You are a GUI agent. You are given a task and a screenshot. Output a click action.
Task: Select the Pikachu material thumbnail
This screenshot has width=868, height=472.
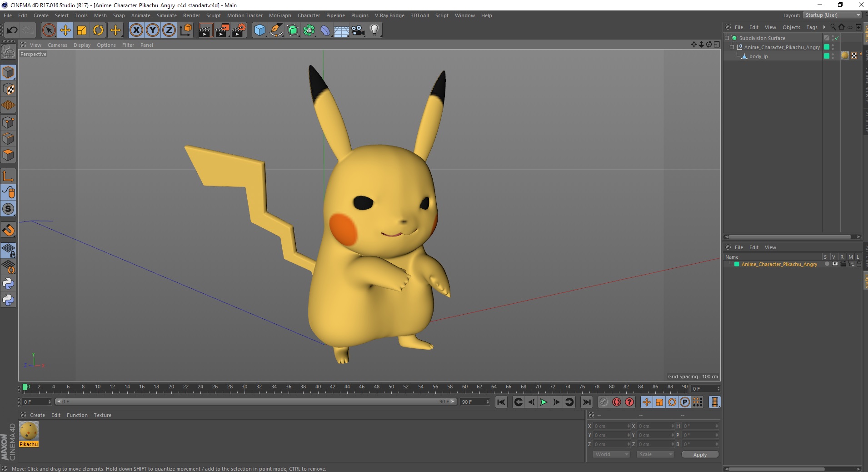tap(29, 431)
